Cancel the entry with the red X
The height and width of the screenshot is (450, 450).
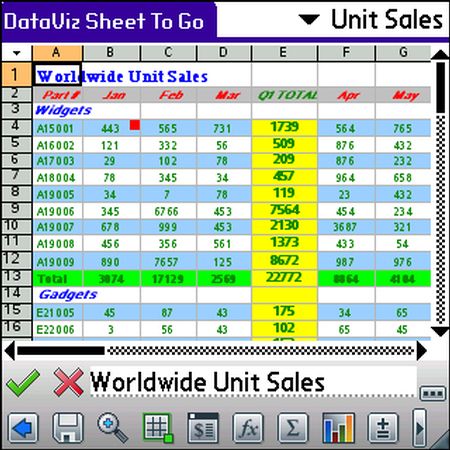pos(69,382)
